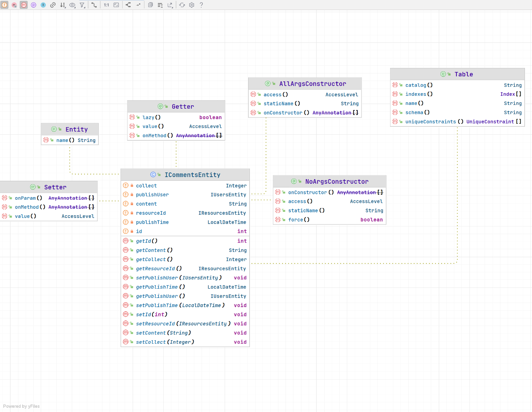The height and width of the screenshot is (412, 532).
Task: Click the Route Edges icon
Action: 138,5
